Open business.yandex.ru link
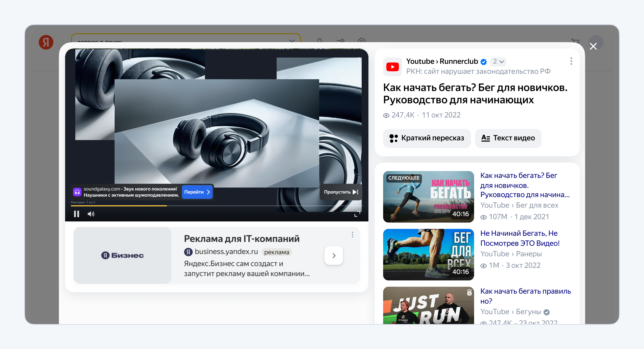Image resolution: width=644 pixels, height=349 pixels. [226, 252]
